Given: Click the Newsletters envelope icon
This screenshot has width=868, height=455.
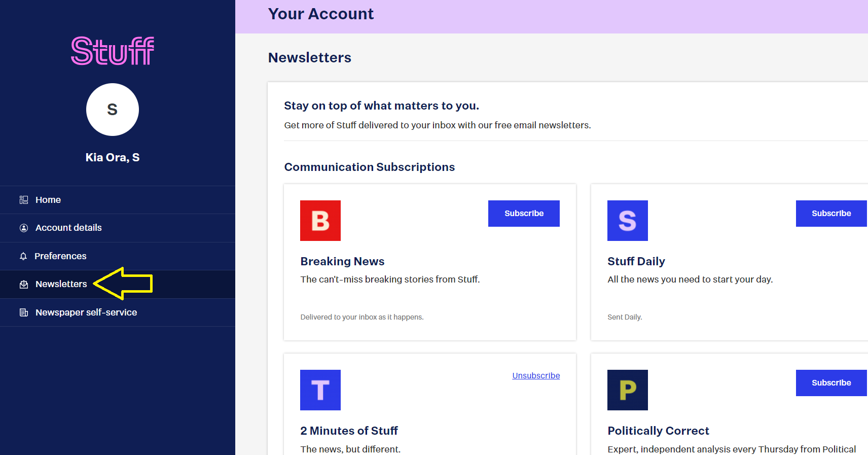Looking at the screenshot, I should coord(24,285).
